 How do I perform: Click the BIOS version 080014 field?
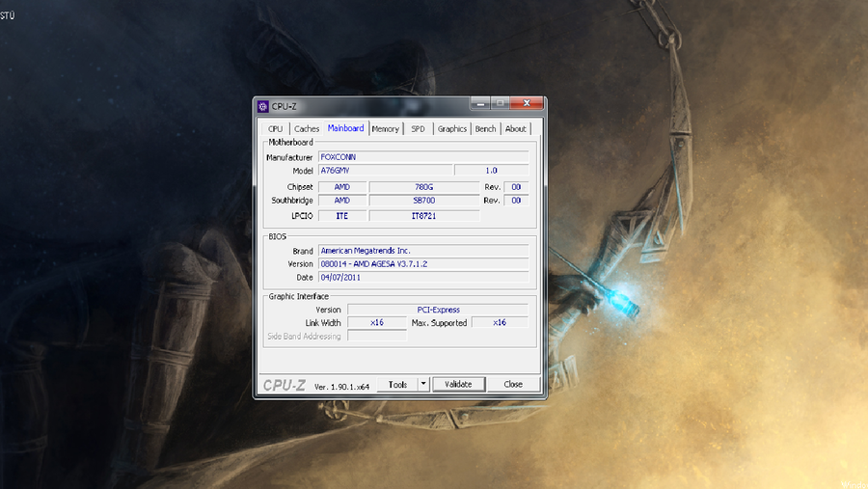[423, 264]
